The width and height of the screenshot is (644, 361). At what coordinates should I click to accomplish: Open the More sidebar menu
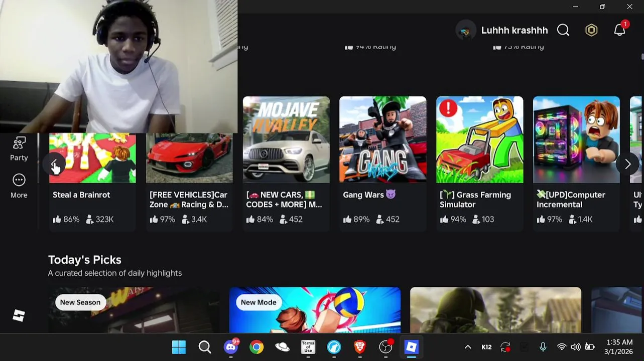(19, 186)
